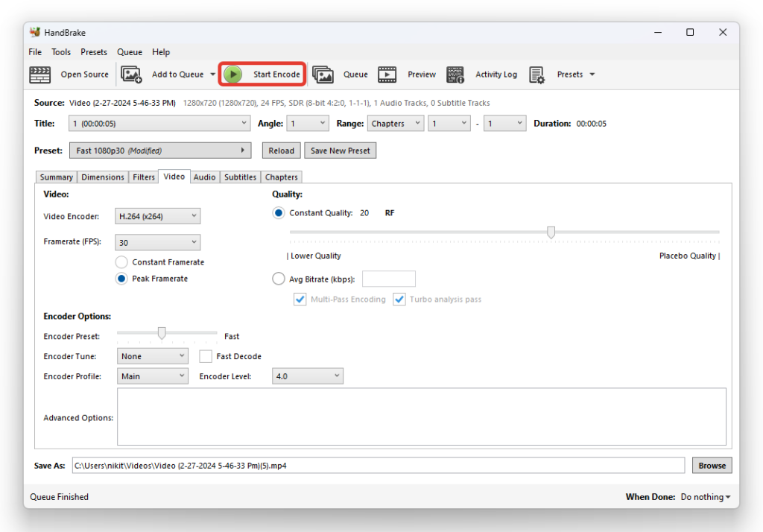The height and width of the screenshot is (532, 763).
Task: Click the Reload button
Action: coord(281,151)
